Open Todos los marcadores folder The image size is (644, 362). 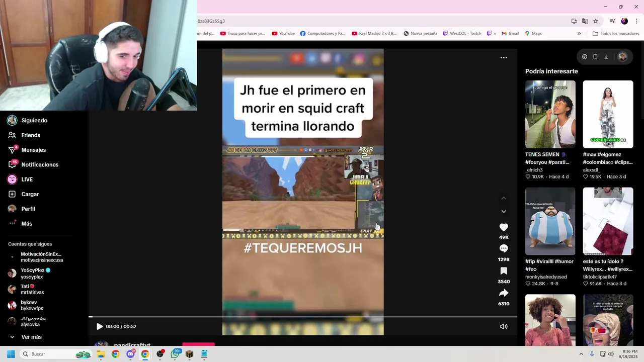616,34
